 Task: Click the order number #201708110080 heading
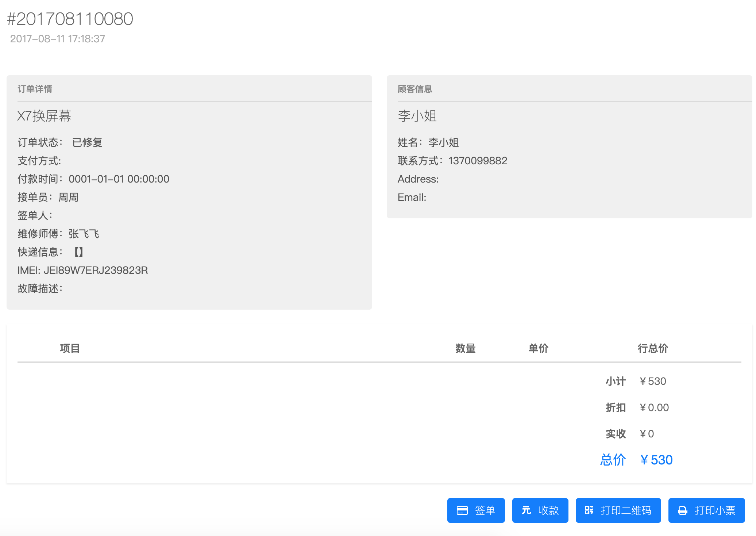[x=70, y=19]
